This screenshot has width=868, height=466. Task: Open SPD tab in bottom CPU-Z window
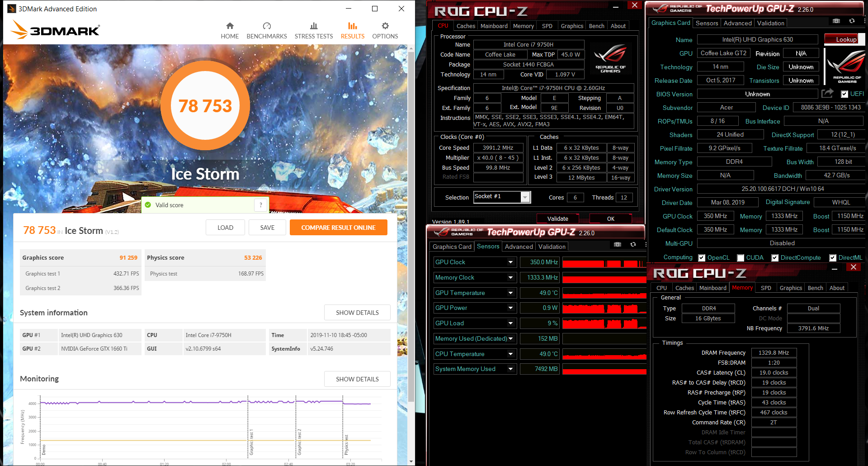766,288
